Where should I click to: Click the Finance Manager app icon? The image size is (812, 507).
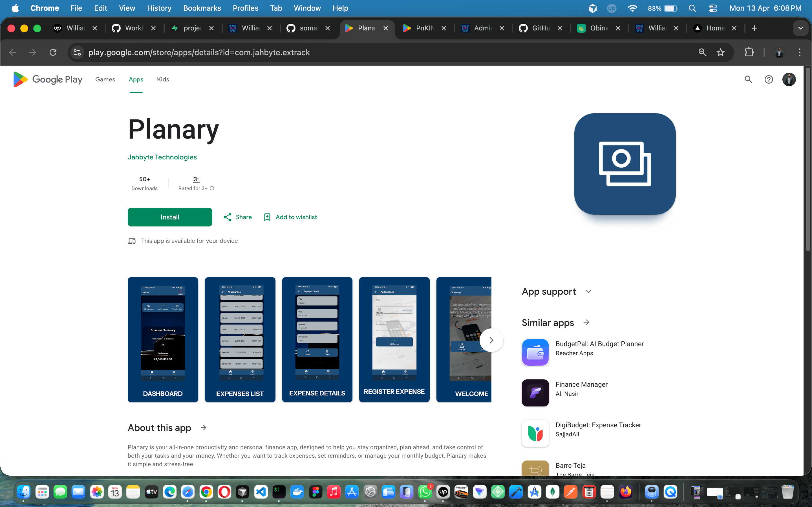click(535, 393)
